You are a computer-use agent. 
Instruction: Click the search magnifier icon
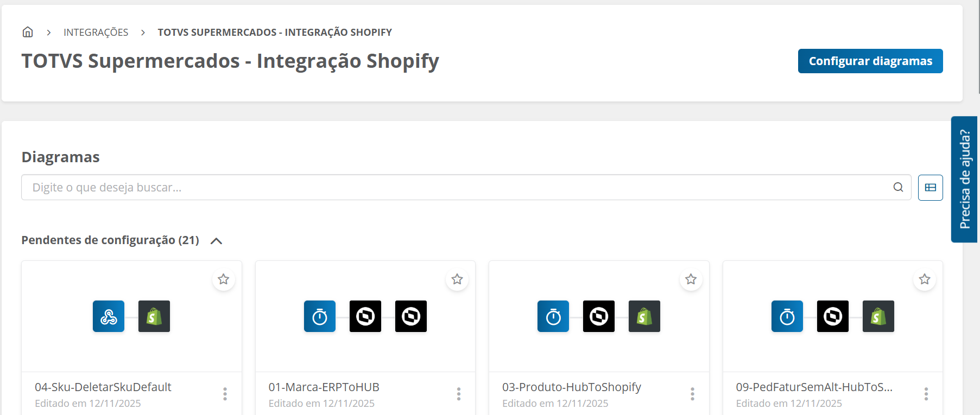898,187
